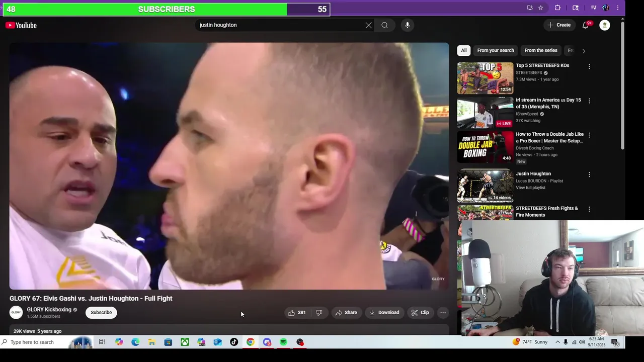This screenshot has height=362, width=644.
Task: Click the page vertical scrollbar
Action: 623,85
